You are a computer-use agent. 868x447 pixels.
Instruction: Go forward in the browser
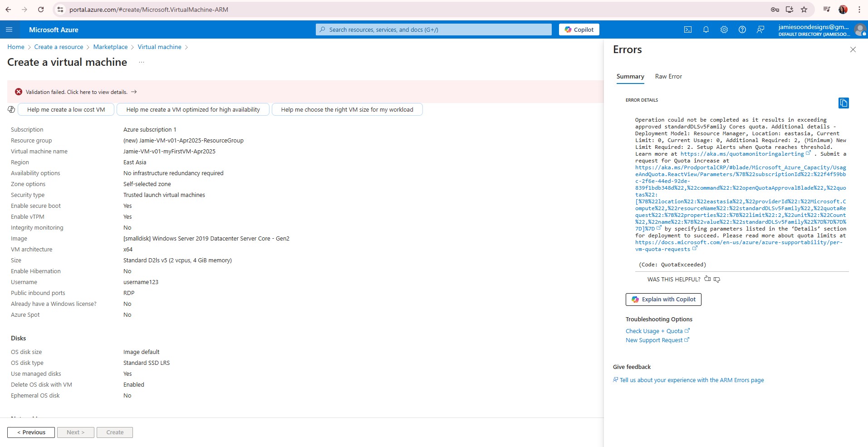(25, 10)
